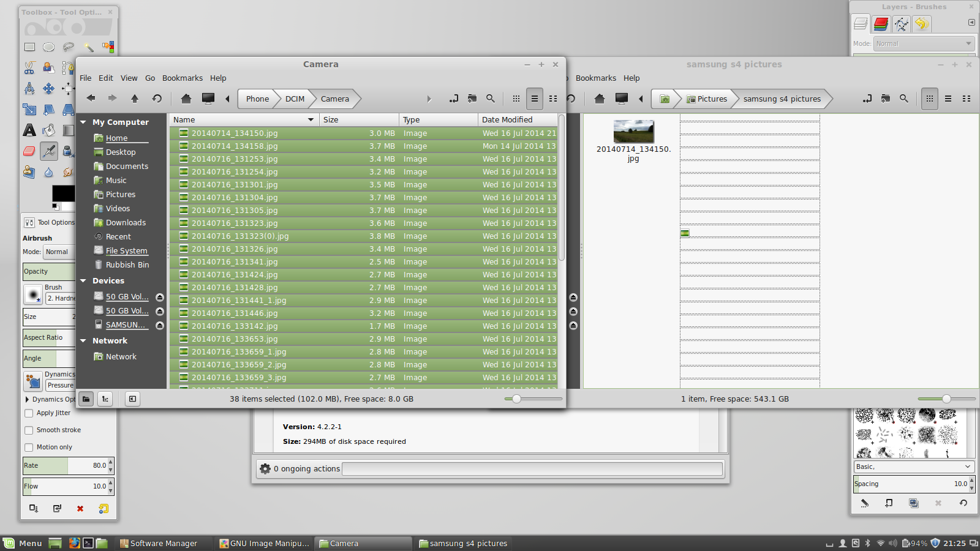The height and width of the screenshot is (551, 980).
Task: Sort files by the Size column header
Action: pyautogui.click(x=359, y=119)
